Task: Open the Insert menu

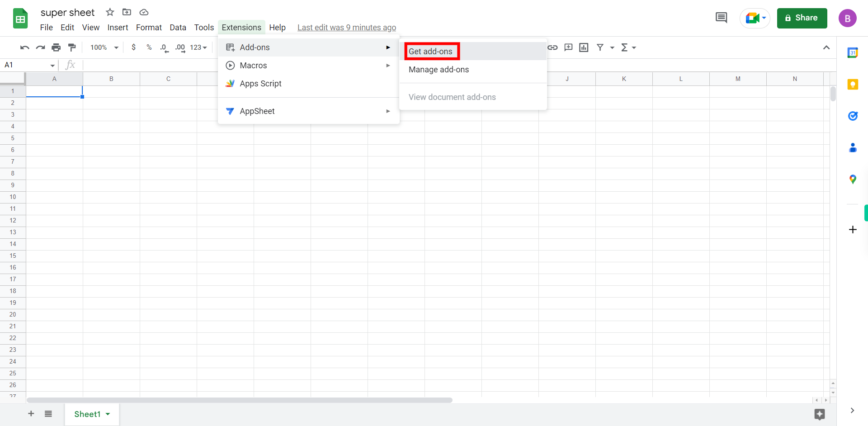Action: (x=118, y=28)
